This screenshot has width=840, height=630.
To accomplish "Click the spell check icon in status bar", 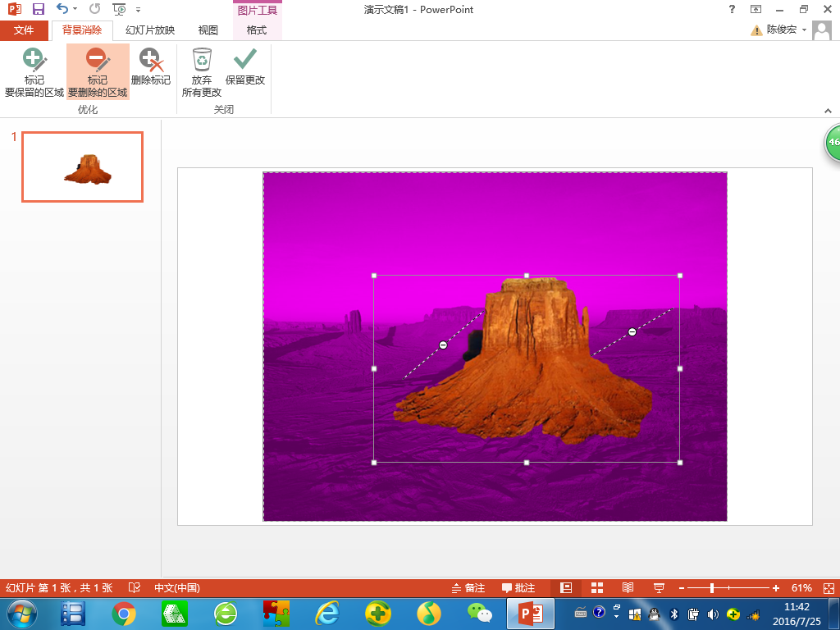I will (134, 587).
